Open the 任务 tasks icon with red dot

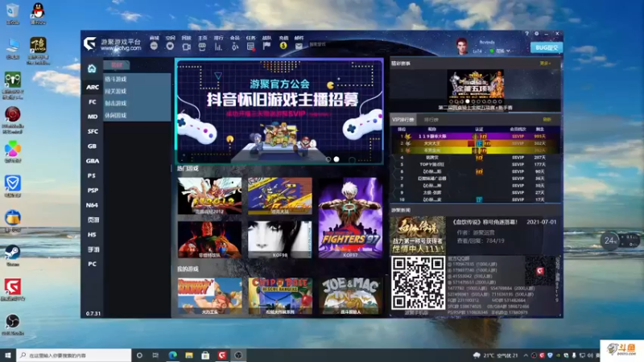250,47
